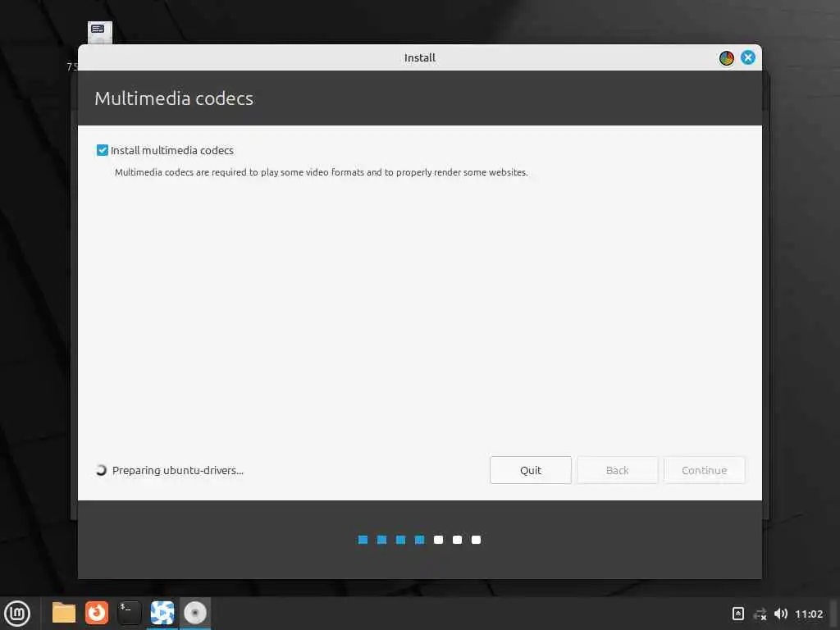840x630 pixels.
Task: Close the Install window
Action: pos(748,57)
